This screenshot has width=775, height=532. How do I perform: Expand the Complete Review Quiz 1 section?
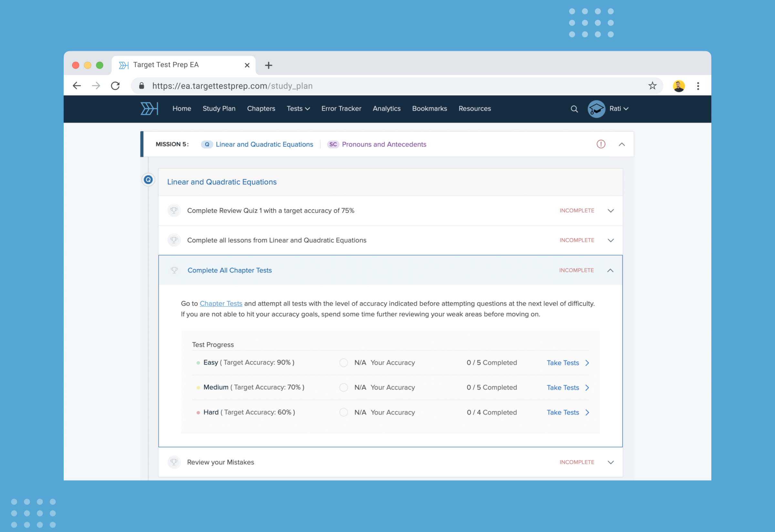611,211
